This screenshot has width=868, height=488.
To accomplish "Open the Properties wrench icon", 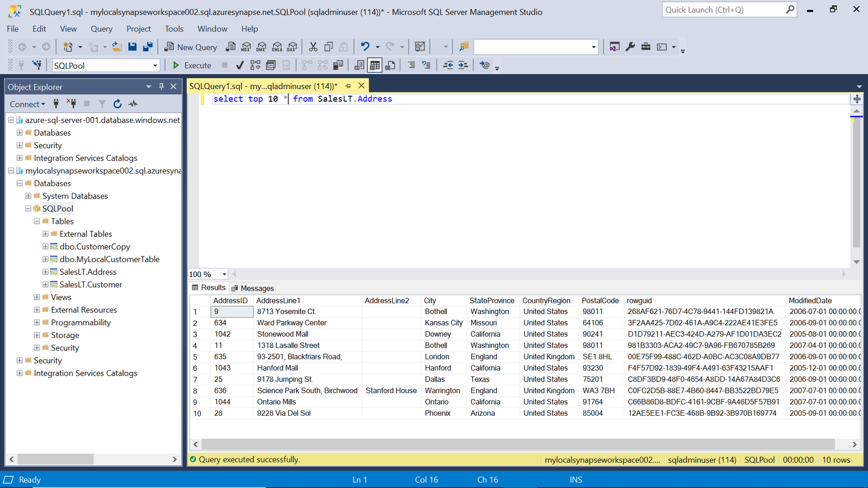I will [x=630, y=47].
